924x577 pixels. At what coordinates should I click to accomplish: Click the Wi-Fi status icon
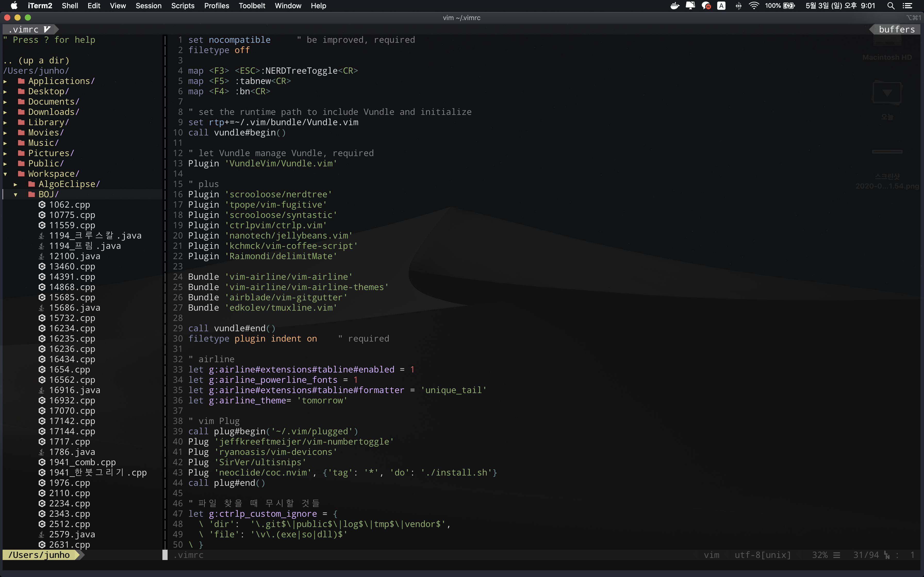[x=754, y=6]
